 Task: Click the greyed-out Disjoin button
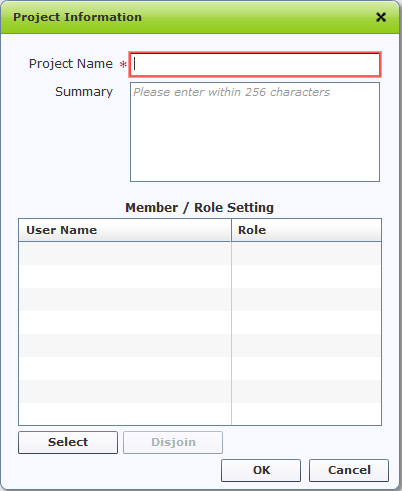[x=173, y=442]
